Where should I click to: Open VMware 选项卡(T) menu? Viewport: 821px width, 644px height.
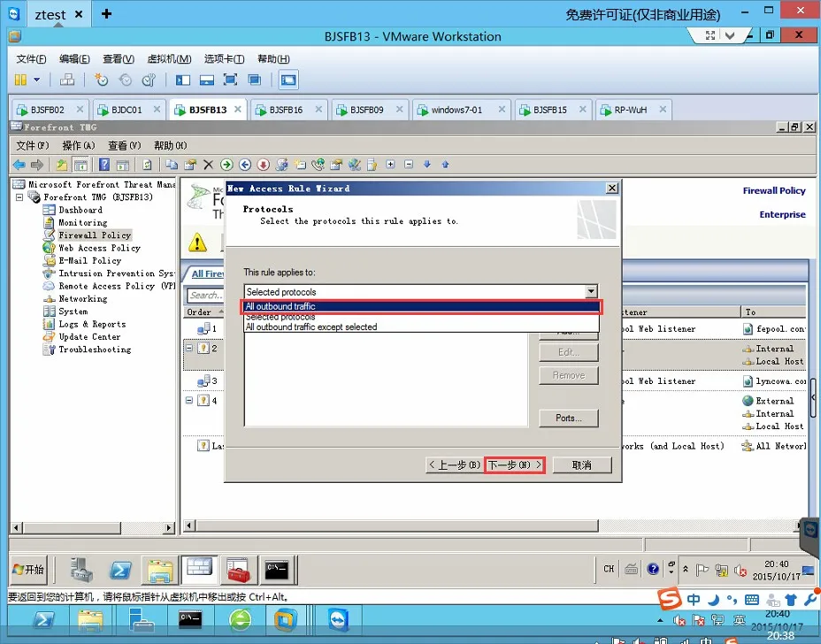pos(224,58)
